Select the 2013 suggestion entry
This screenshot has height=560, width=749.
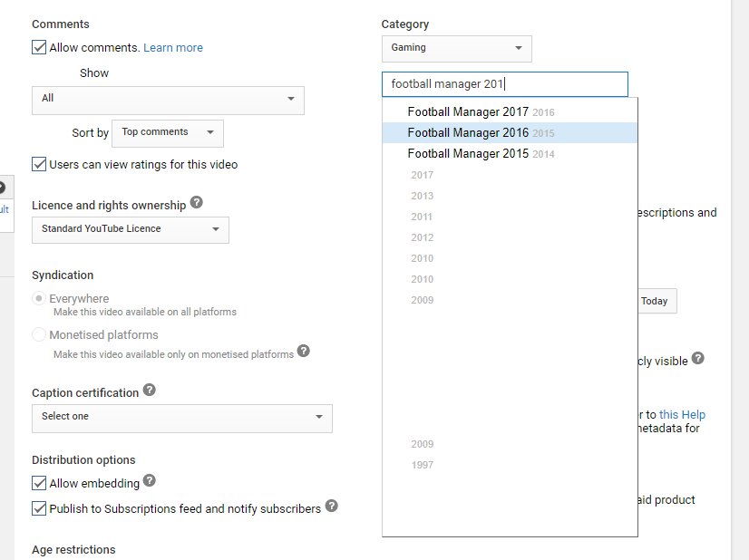tap(510, 196)
